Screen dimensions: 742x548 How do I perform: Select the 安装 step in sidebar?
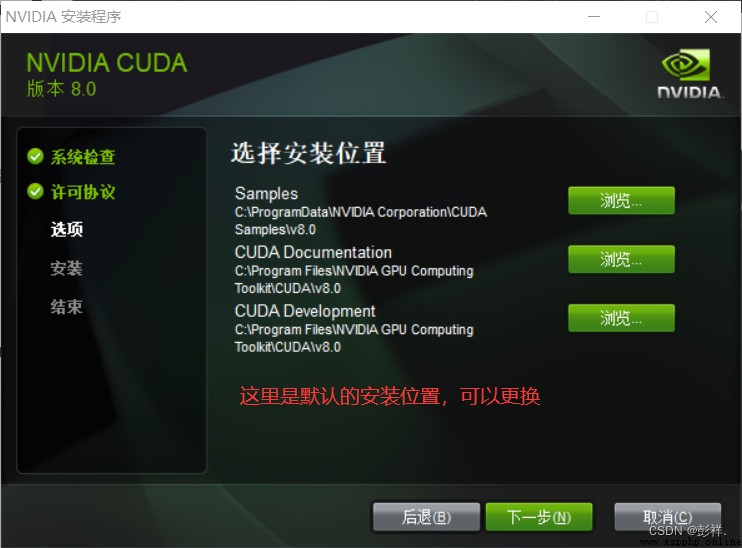click(67, 268)
